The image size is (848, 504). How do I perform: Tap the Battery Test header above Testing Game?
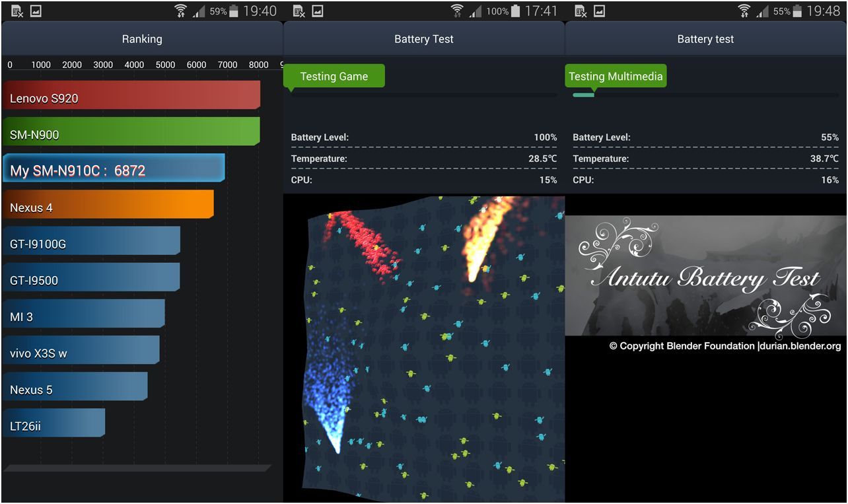coord(423,39)
